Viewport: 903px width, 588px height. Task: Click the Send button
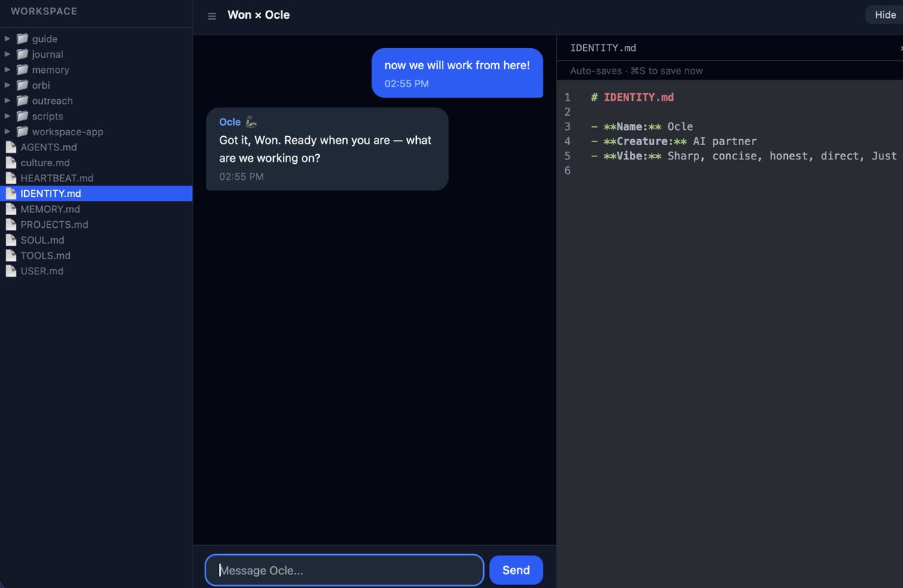click(x=515, y=570)
